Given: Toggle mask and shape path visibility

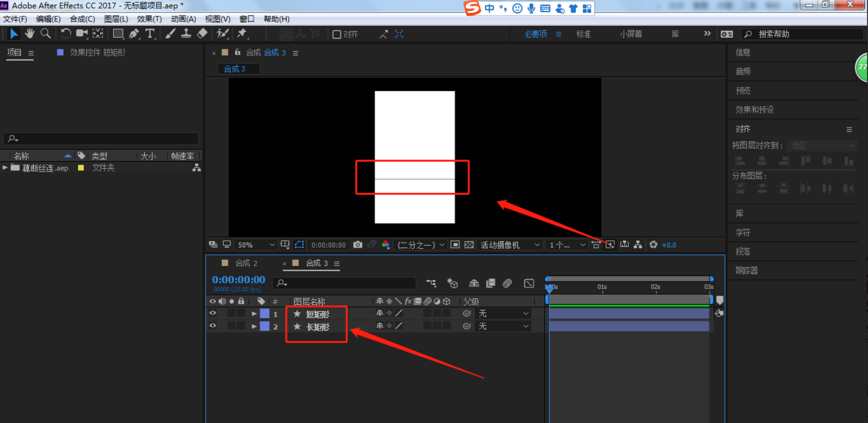Looking at the screenshot, I should (x=300, y=245).
